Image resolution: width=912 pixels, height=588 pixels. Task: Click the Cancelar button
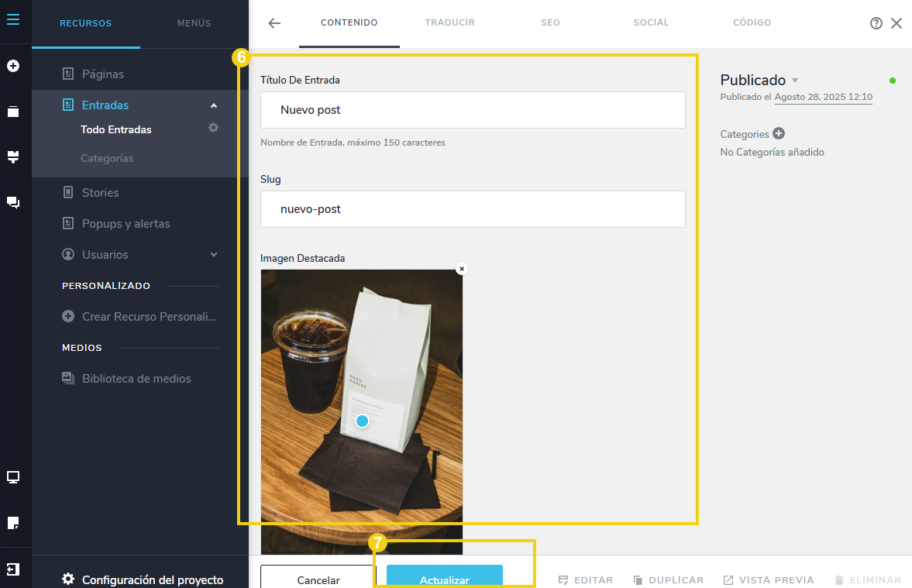318,576
